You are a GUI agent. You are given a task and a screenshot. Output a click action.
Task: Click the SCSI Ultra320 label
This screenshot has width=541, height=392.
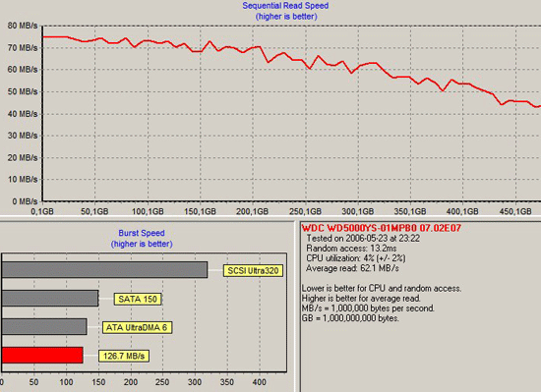(x=253, y=271)
